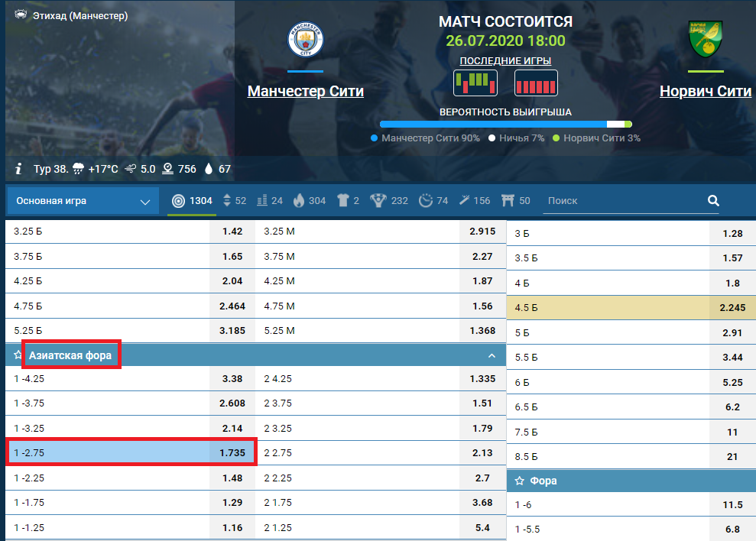Click the gate icon filter with 50
Viewport: 756px width, 541px height.
pyautogui.click(x=515, y=201)
